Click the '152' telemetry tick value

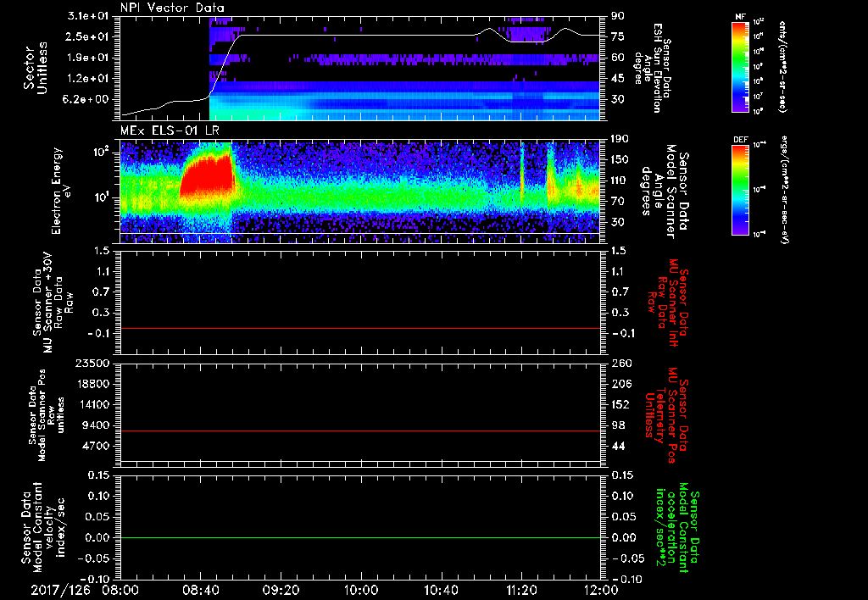pyautogui.click(x=620, y=404)
